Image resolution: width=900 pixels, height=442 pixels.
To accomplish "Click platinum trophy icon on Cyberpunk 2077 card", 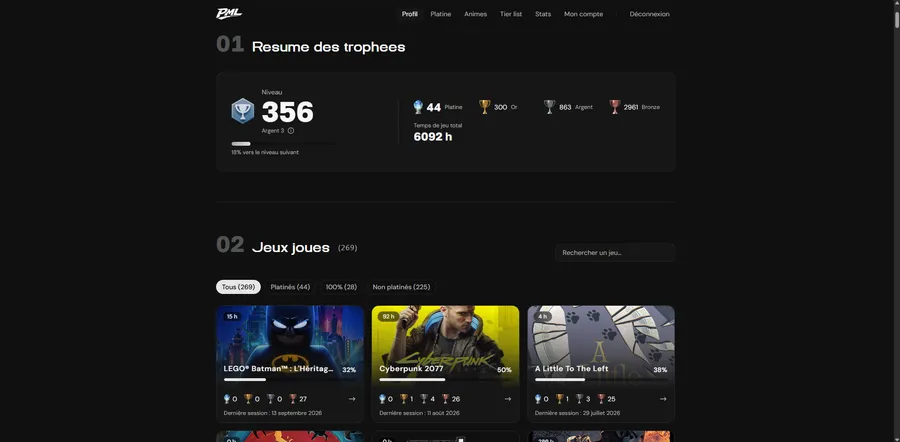I will [x=383, y=398].
